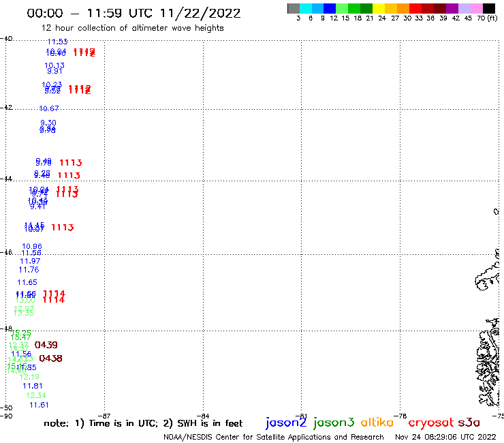The height and width of the screenshot is (443, 504).
Task: Click the purple swatch in the color scale
Action: [x=452, y=9]
